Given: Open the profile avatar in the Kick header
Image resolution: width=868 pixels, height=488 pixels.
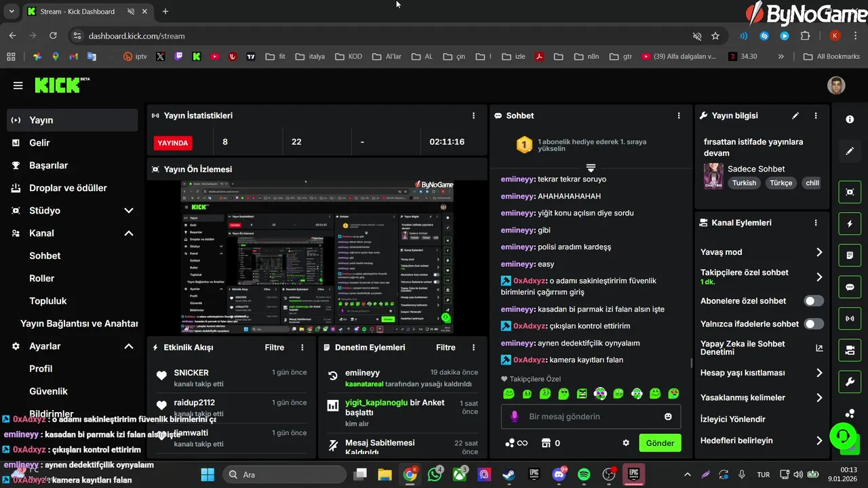Looking at the screenshot, I should pos(836,85).
